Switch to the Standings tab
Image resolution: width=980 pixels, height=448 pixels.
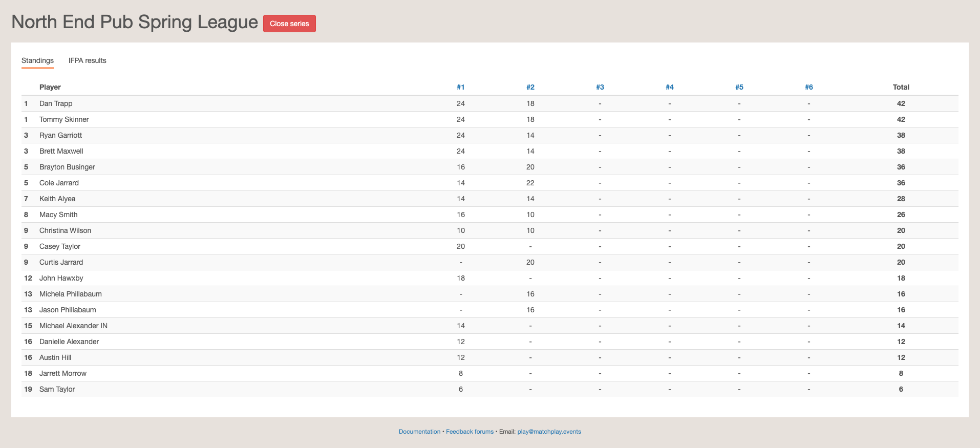[x=37, y=60]
